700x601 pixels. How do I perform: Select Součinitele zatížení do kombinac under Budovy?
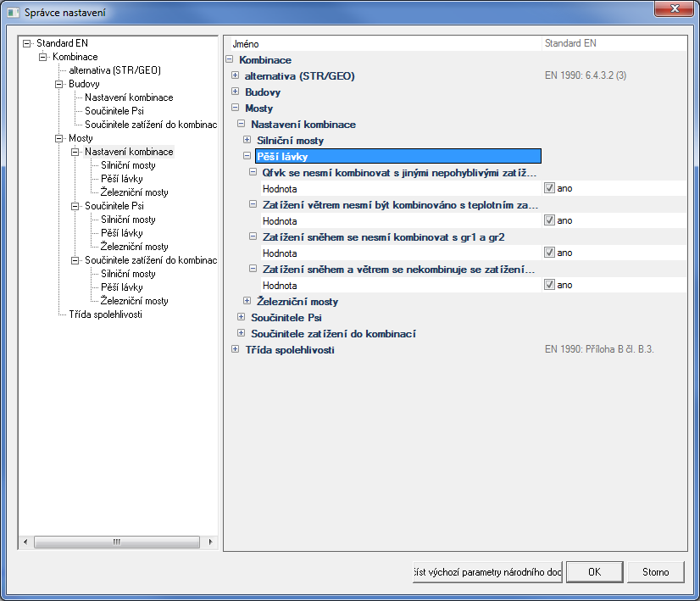(x=151, y=125)
